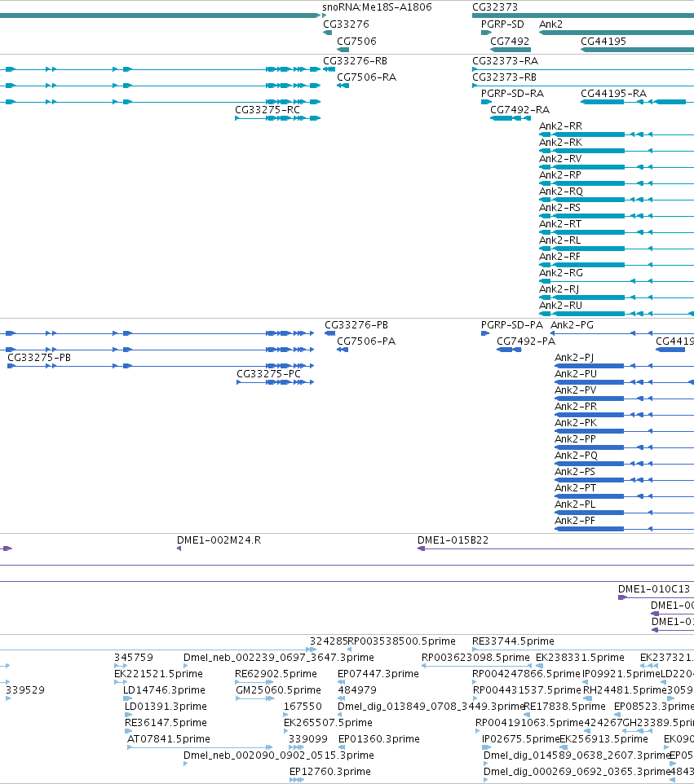Click the snoRNA:Me18S-A1806 gene label
This screenshot has width=694, height=784.
point(377,7)
